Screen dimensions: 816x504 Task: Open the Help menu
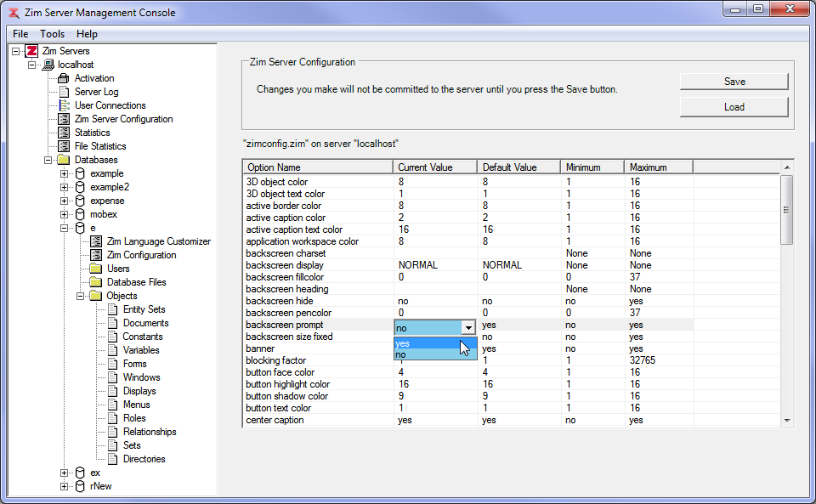click(87, 34)
